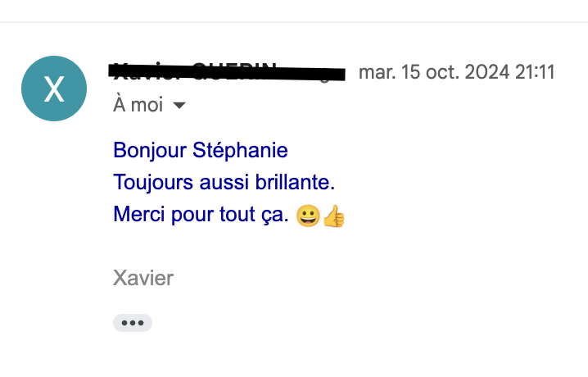The height and width of the screenshot is (377, 588).
Task: Show trimmed content via three-dots button
Action: pos(133,323)
